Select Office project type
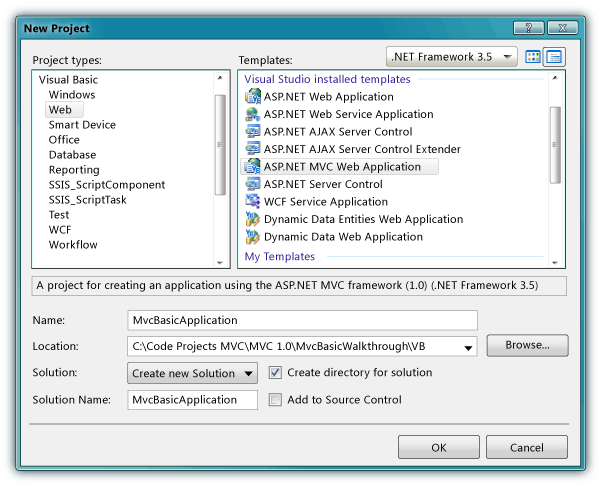The image size is (601, 486). coord(64,140)
